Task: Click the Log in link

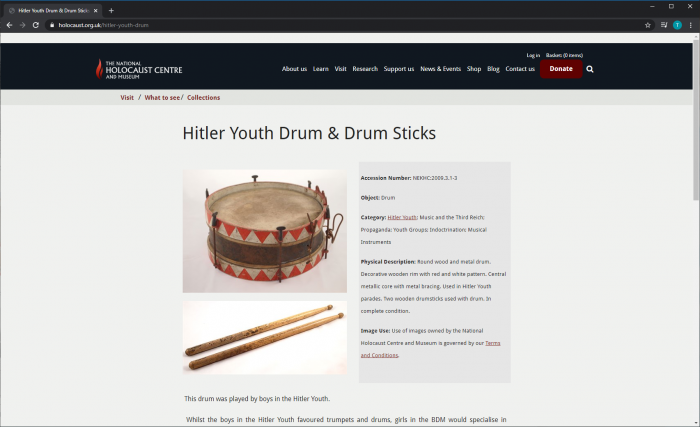Action: pyautogui.click(x=533, y=55)
